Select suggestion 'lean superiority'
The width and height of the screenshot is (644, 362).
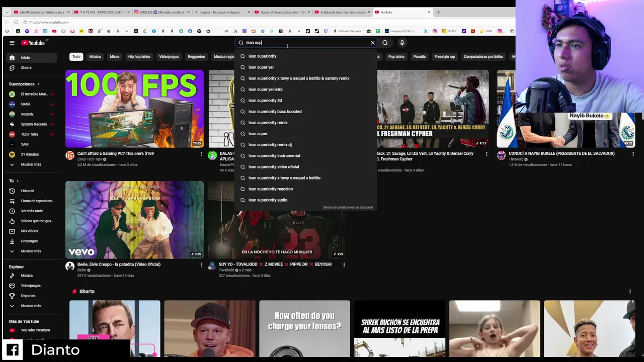(x=305, y=56)
